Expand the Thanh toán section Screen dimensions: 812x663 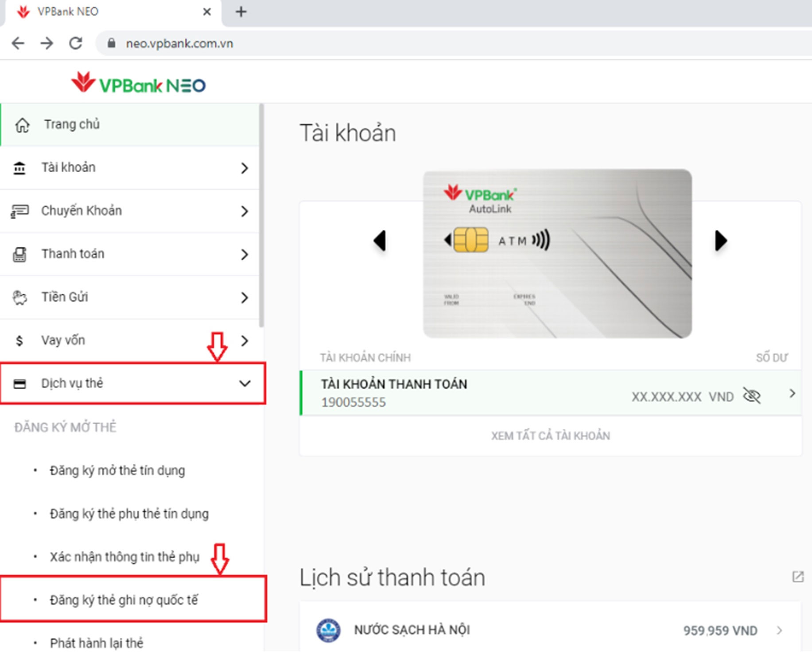pos(245,255)
